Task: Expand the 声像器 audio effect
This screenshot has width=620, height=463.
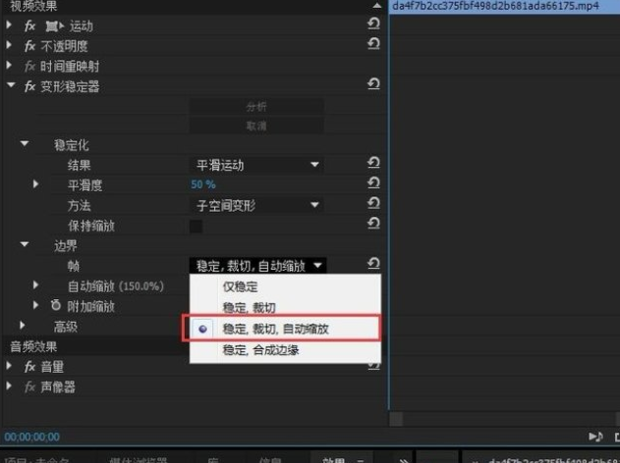Action: pos(9,386)
